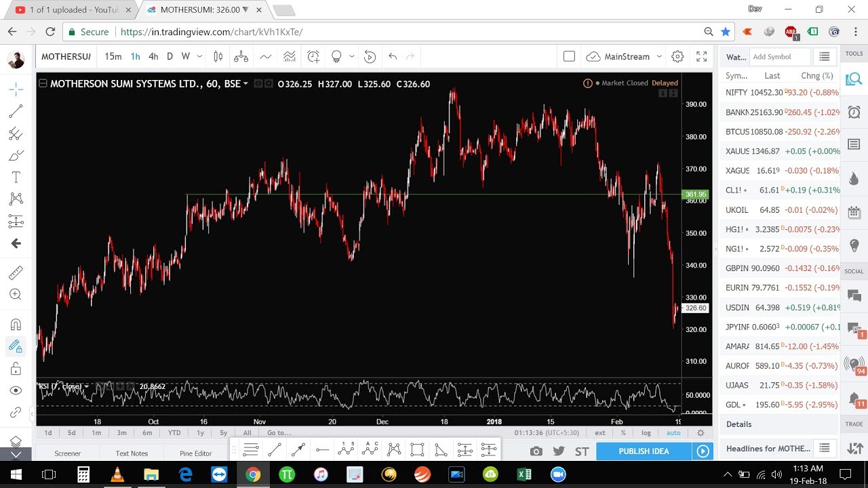
Task: Toggle the auto scale
Action: tap(673, 432)
